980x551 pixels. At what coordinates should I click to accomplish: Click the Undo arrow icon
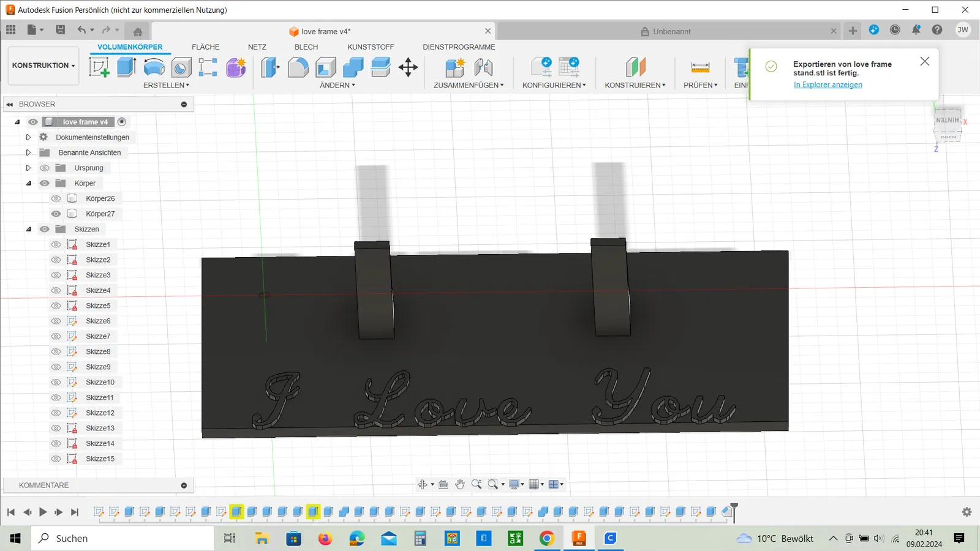(82, 29)
